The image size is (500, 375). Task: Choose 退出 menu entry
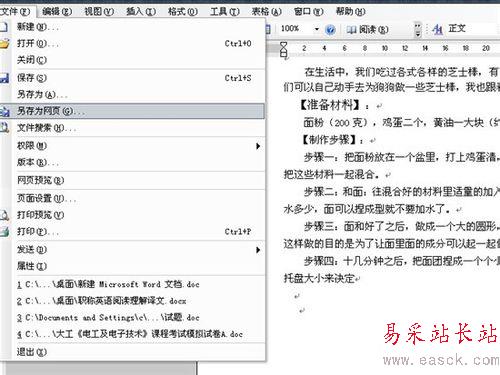[x=133, y=352]
